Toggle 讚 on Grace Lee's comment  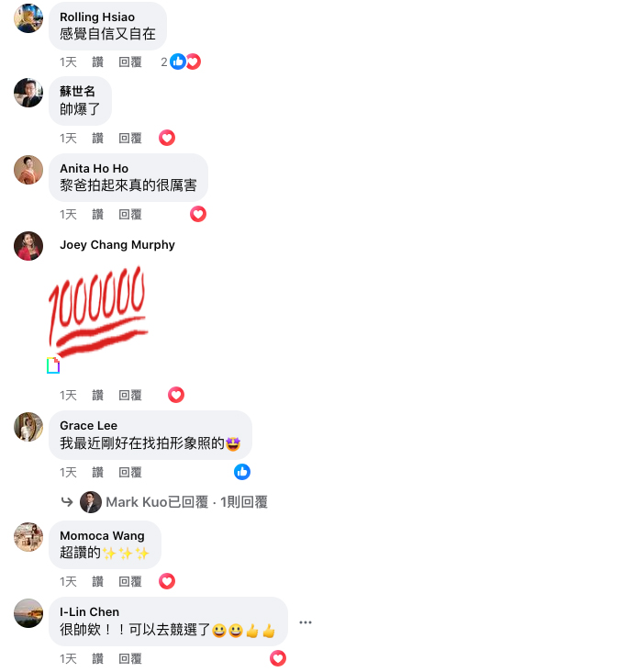pos(97,472)
